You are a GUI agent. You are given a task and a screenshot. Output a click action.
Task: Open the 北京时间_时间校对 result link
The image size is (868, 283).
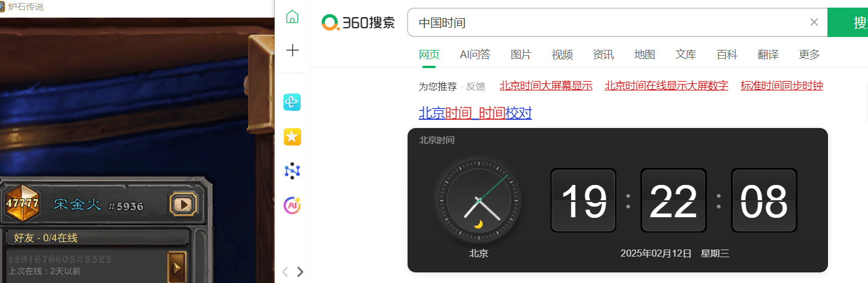point(475,113)
